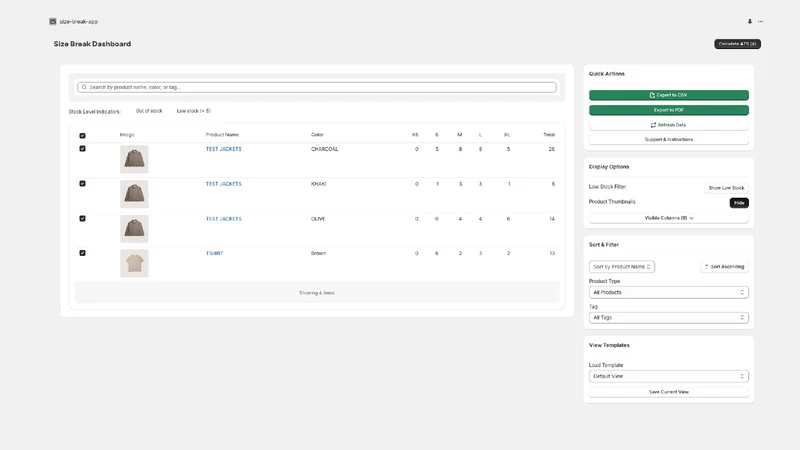The height and width of the screenshot is (450, 800).
Task: Uncheck the OLIVE jacket row checkbox
Action: [x=82, y=218]
